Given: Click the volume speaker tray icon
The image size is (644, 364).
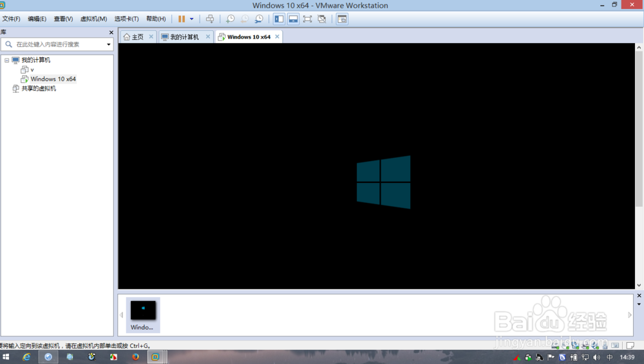Looking at the screenshot, I should tap(597, 358).
